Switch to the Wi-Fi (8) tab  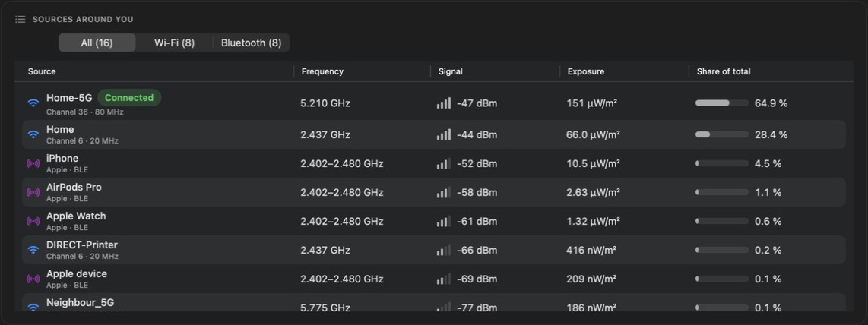(x=174, y=43)
